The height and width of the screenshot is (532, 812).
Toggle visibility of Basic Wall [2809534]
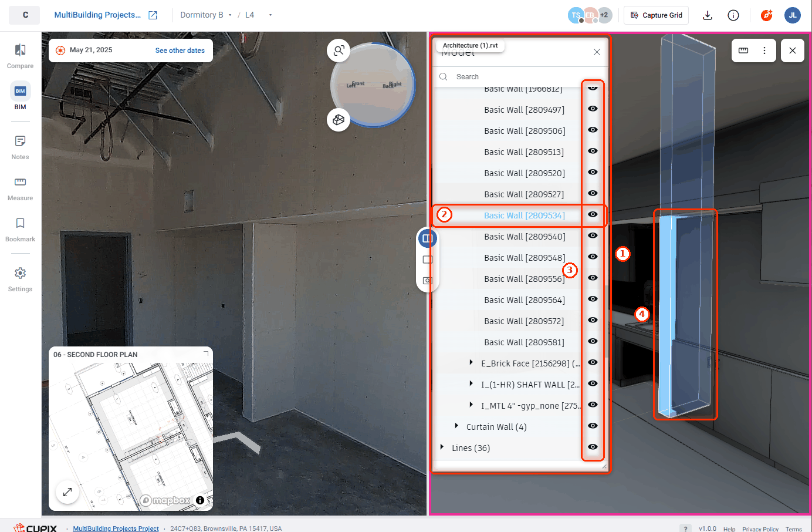pos(593,214)
